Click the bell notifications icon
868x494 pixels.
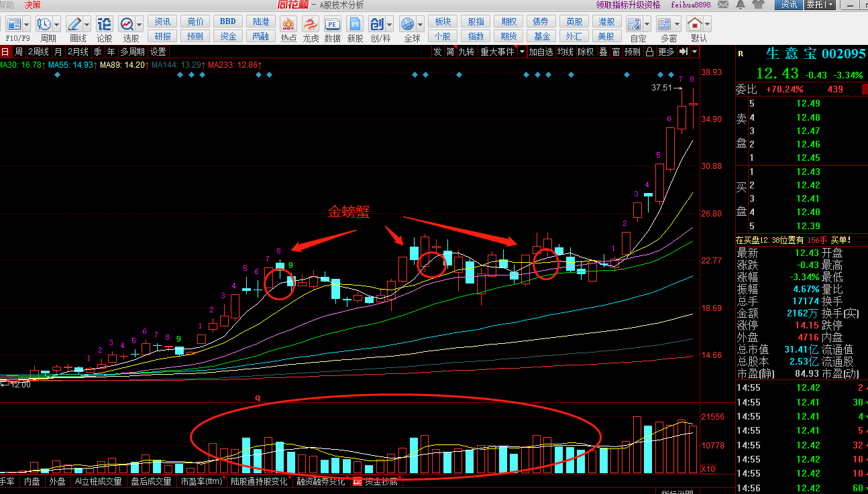tap(740, 5)
